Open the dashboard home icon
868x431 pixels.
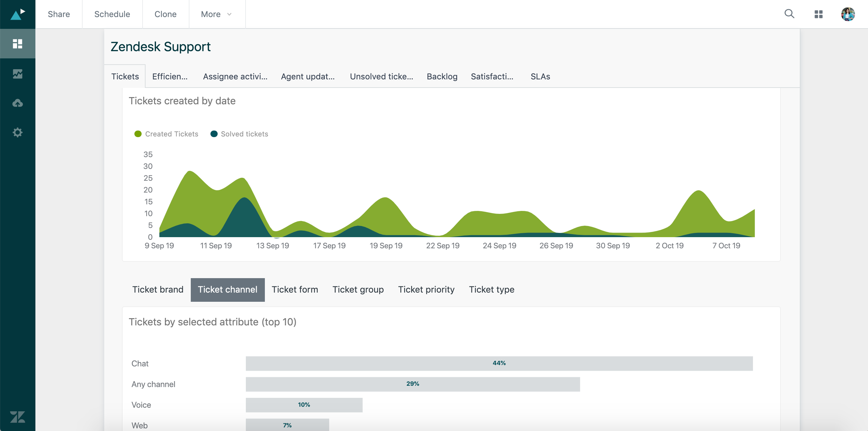[17, 43]
